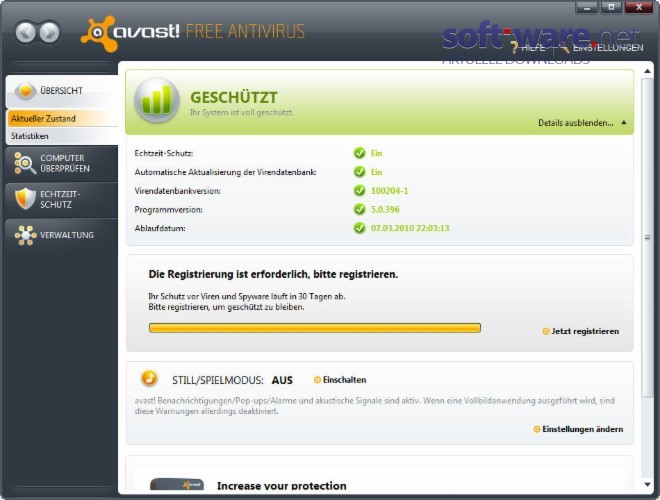
Task: Open Hilfe link
Action: [533, 48]
